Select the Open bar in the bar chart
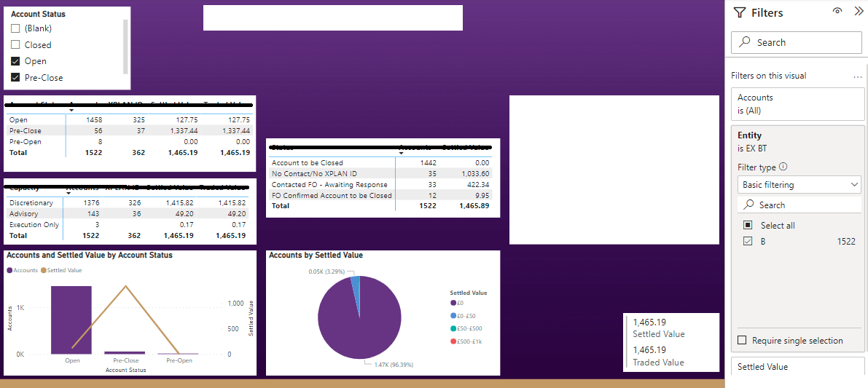This screenshot has width=868, height=388. (x=71, y=320)
